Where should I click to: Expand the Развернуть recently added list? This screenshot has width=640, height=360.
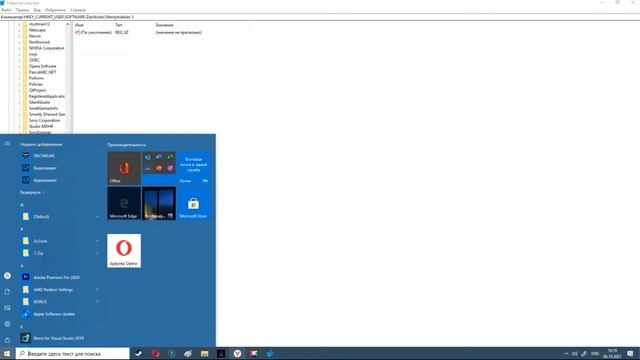point(32,192)
